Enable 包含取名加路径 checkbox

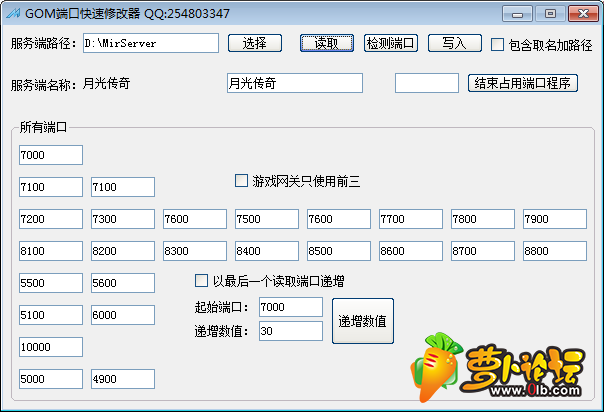499,44
